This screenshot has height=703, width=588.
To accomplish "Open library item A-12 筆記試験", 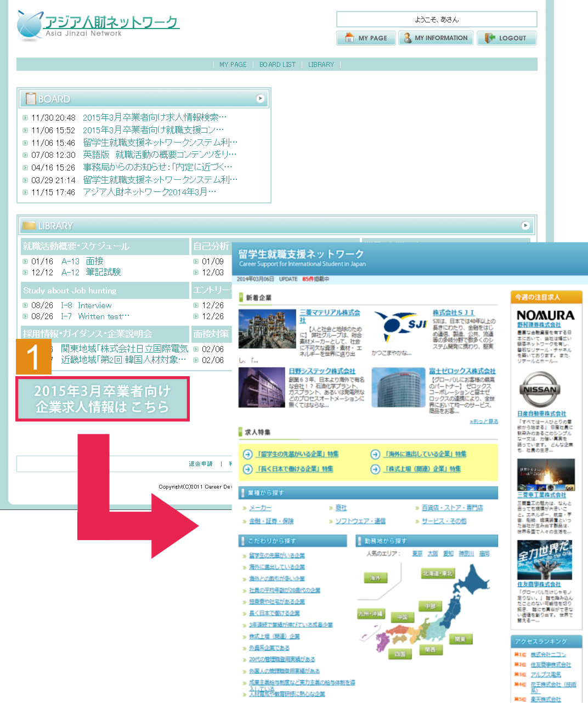I will (x=91, y=273).
